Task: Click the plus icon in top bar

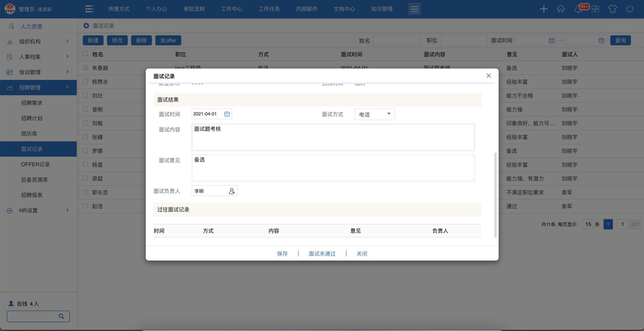Action: [x=544, y=9]
